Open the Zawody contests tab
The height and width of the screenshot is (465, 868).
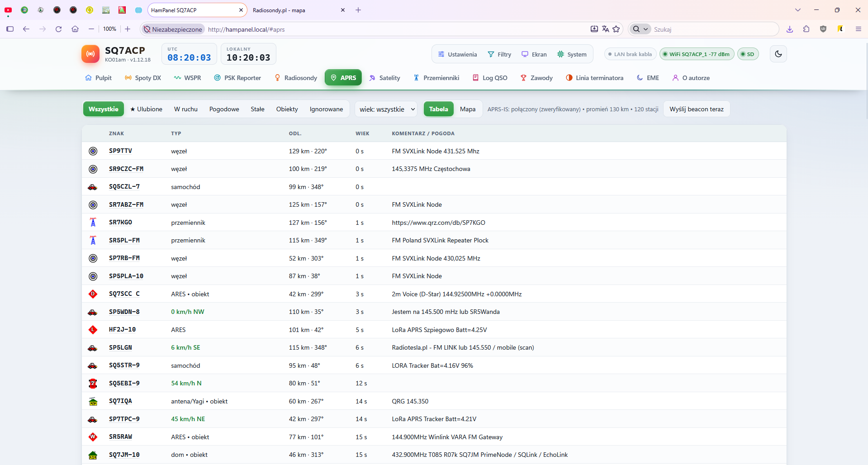click(x=536, y=78)
